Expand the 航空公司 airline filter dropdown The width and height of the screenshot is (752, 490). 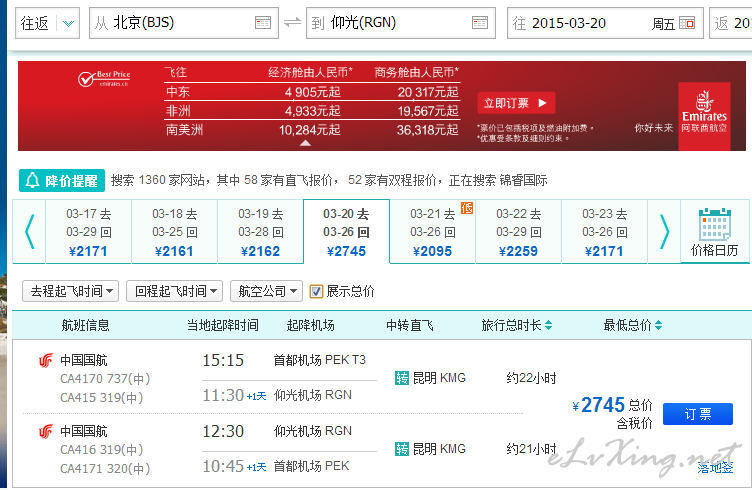click(x=267, y=291)
